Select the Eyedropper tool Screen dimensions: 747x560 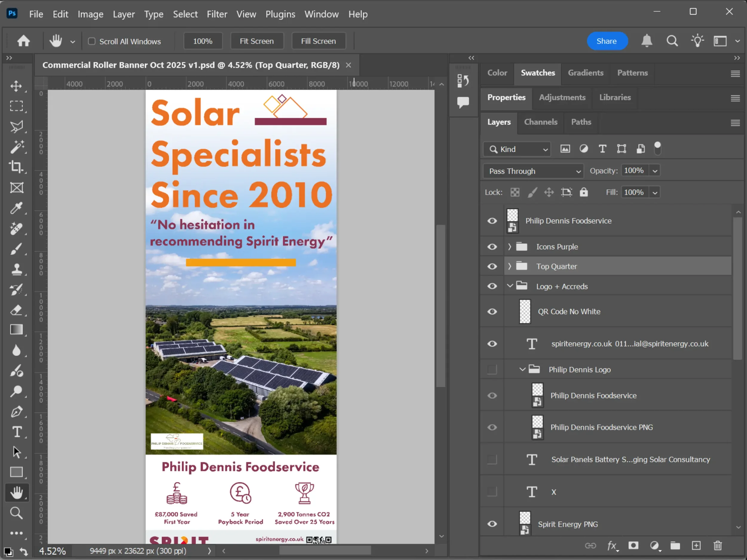(x=16, y=208)
